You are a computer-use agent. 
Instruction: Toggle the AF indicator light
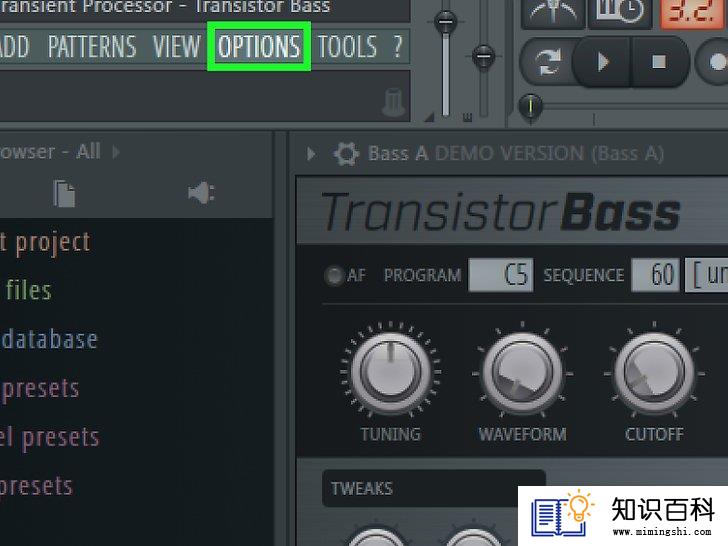point(333,275)
